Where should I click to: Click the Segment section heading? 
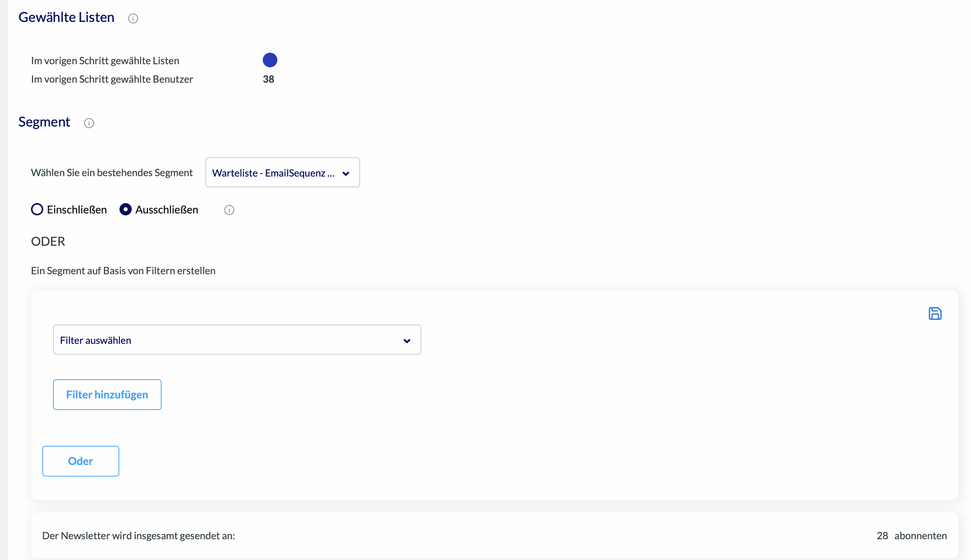tap(44, 122)
